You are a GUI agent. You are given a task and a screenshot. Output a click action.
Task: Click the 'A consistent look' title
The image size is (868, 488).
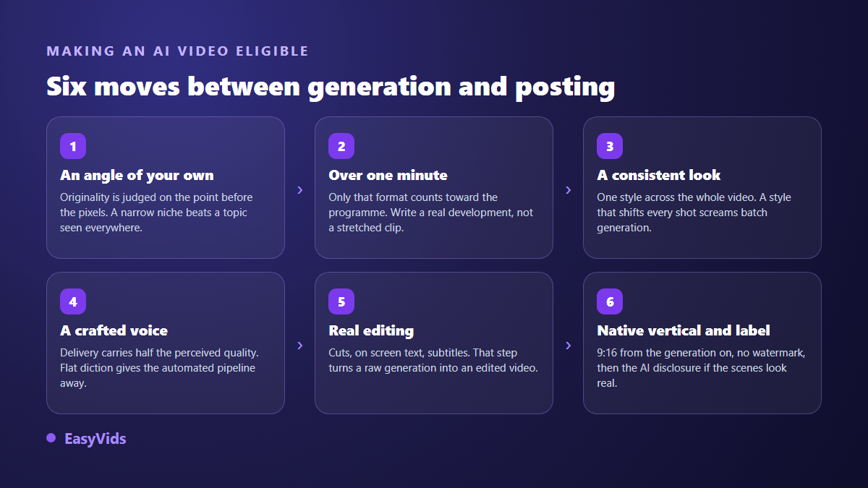pyautogui.click(x=659, y=175)
